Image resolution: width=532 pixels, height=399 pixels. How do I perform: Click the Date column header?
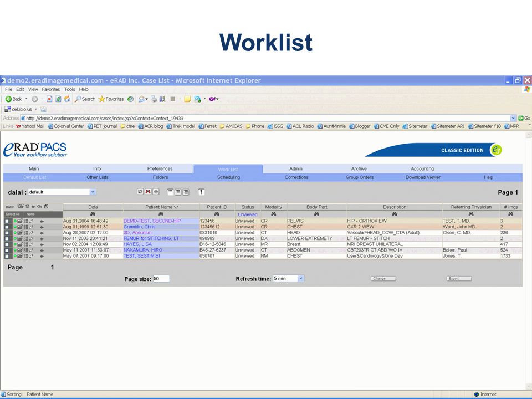coord(93,207)
